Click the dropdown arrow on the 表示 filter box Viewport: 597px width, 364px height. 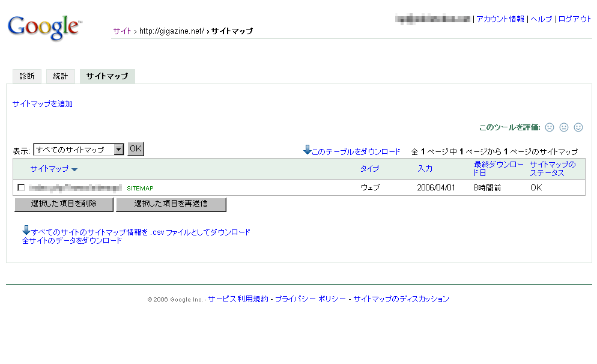[x=119, y=148]
